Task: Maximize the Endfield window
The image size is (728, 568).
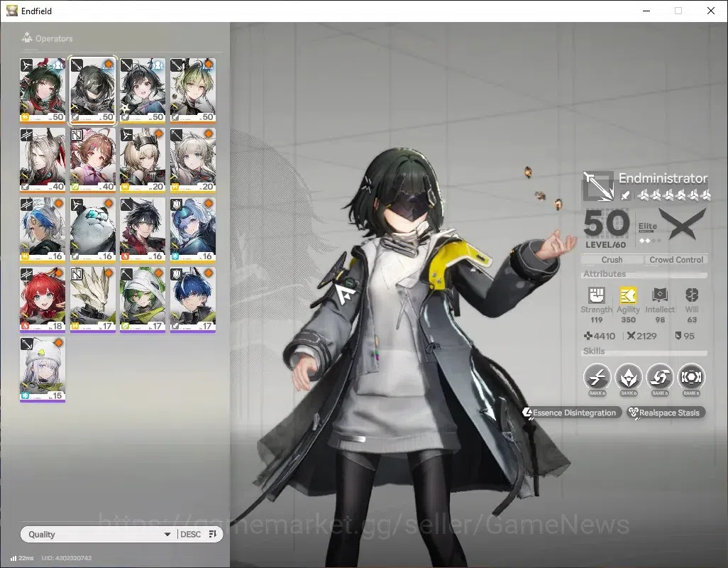Action: 678,11
